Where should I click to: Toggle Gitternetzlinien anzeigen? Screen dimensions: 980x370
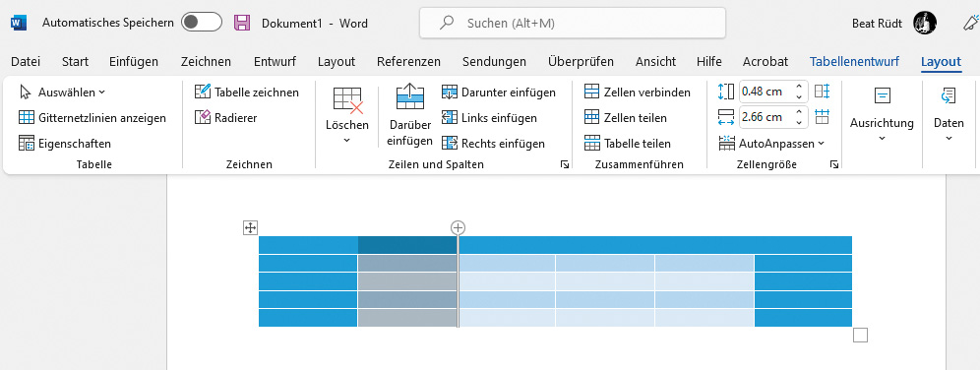92,117
